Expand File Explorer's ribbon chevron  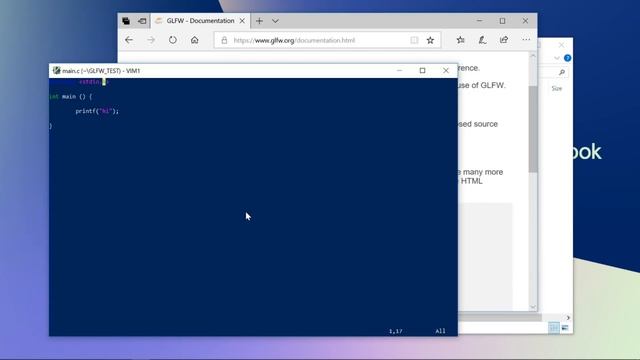[x=557, y=58]
